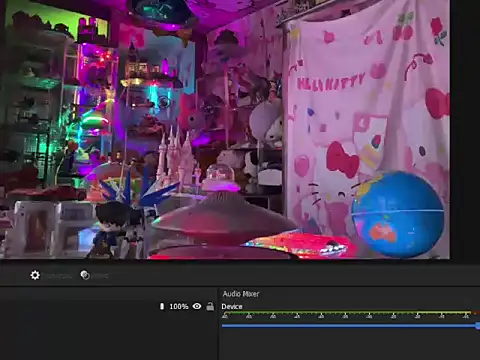Image resolution: width=480 pixels, height=360 pixels.
Task: Select the Device audio source label
Action: coord(232,306)
